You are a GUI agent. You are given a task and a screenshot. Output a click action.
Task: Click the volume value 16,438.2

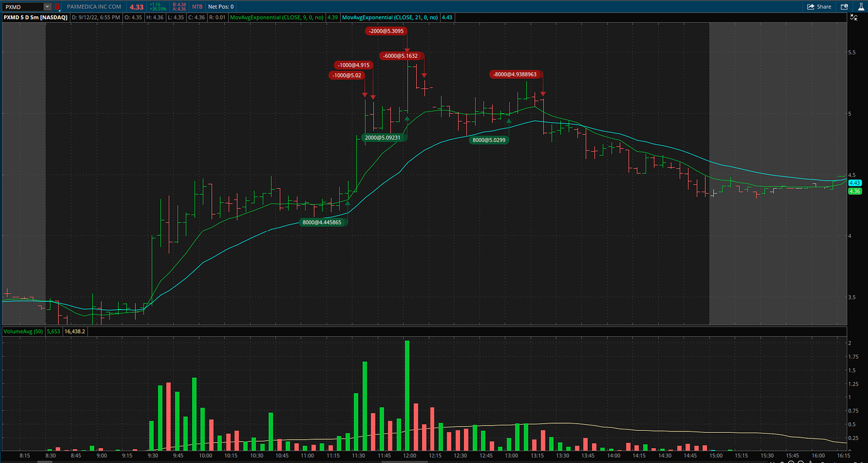pos(76,331)
